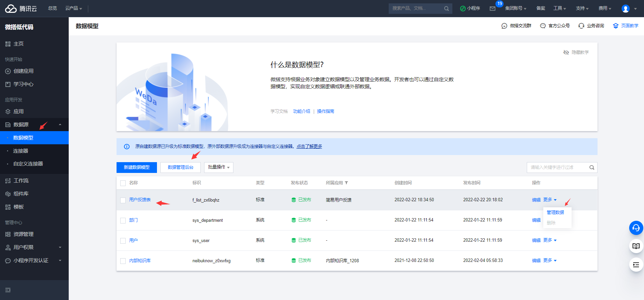Click the 业务咨询 headset icon
The image size is (644, 300).
click(x=581, y=26)
